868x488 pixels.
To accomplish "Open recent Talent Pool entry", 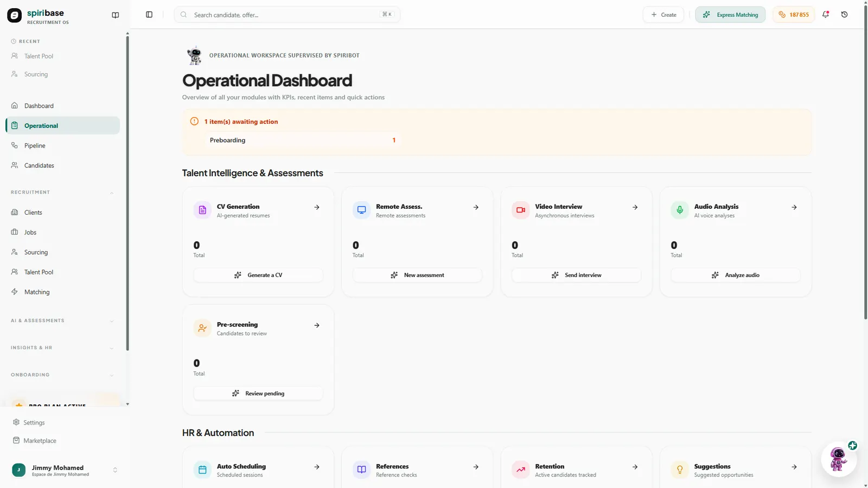I will pos(63,56).
